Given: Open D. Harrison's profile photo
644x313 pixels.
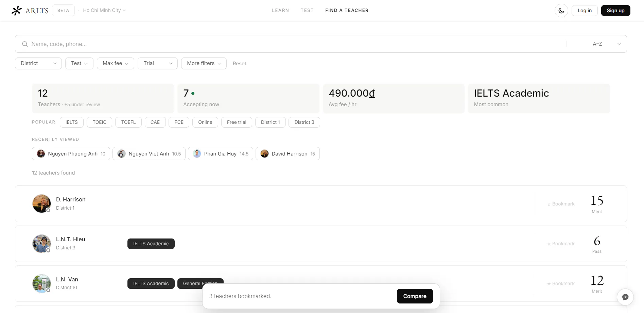Looking at the screenshot, I should [x=41, y=203].
